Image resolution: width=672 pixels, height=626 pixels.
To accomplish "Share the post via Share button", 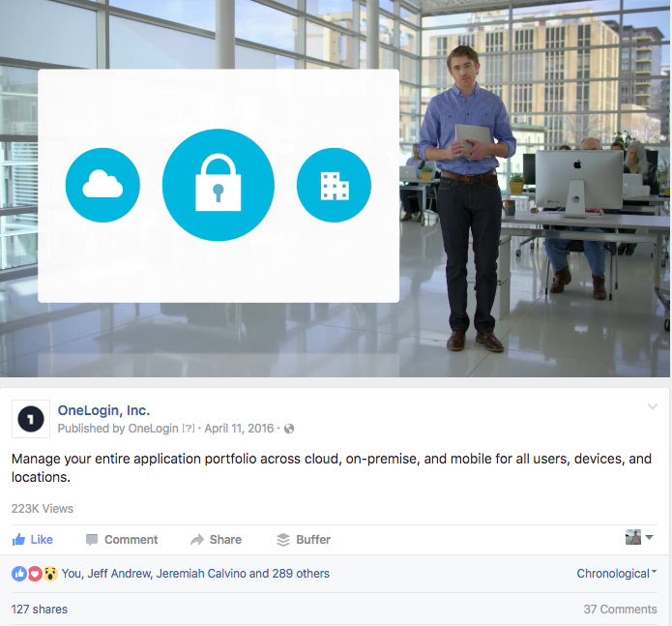I will [x=216, y=539].
